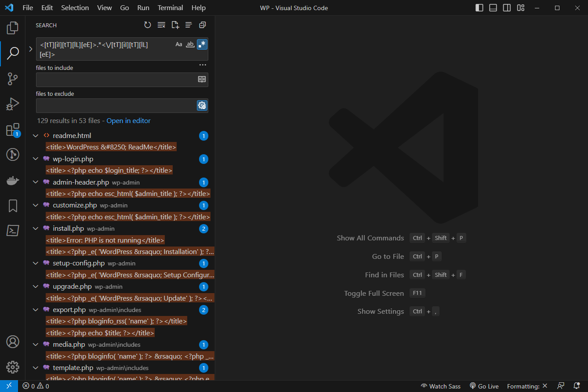The height and width of the screenshot is (392, 588).
Task: Open the Selection menu
Action: [75, 8]
